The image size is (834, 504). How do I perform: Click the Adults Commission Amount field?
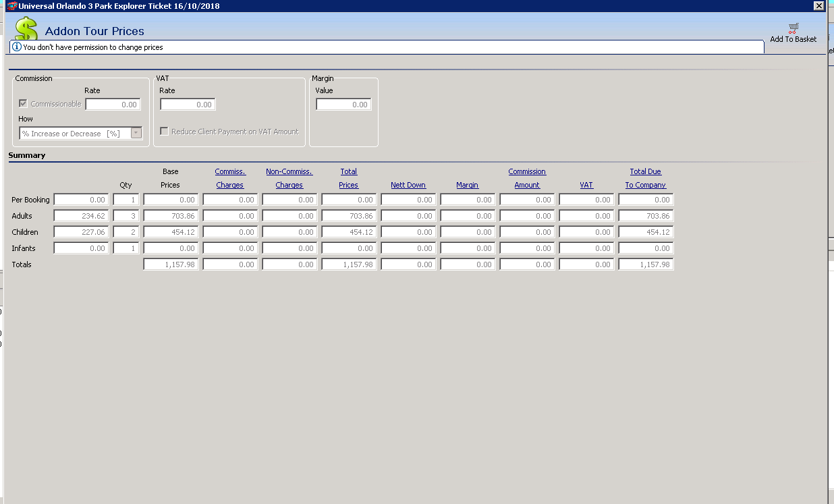coord(527,216)
